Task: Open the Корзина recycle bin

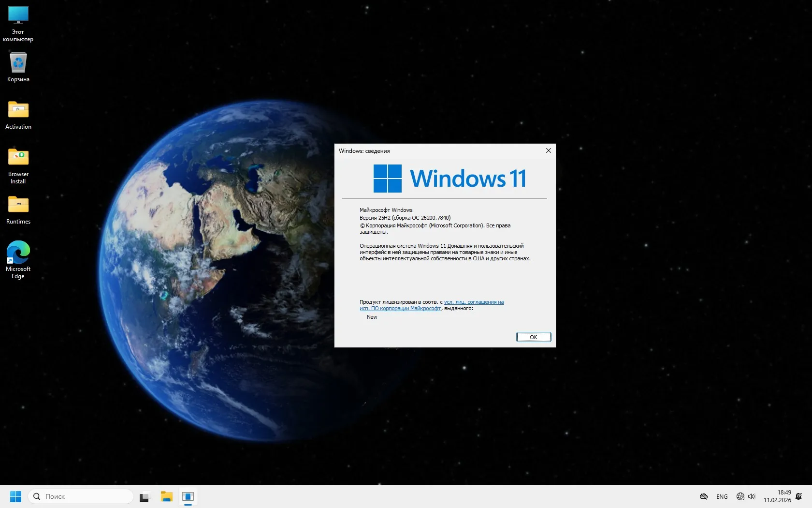Action: tap(18, 68)
